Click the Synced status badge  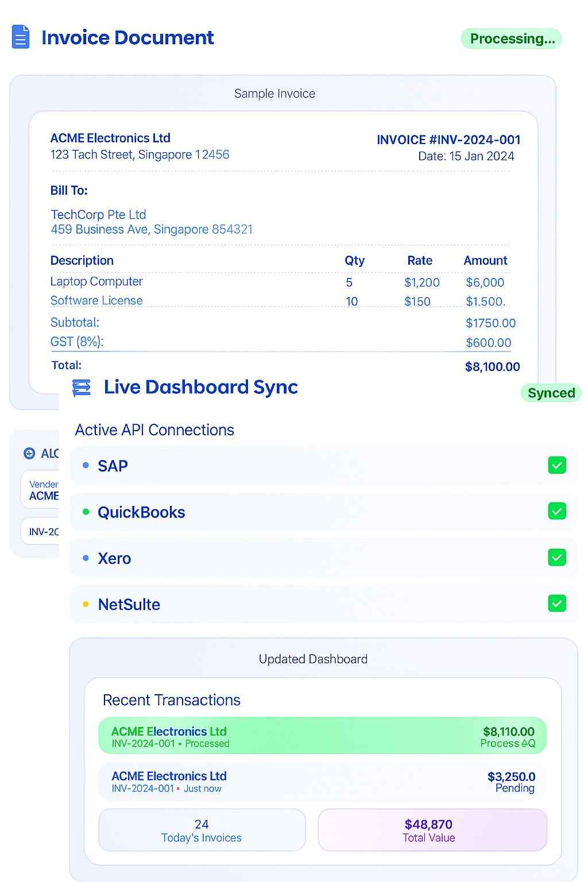(551, 393)
